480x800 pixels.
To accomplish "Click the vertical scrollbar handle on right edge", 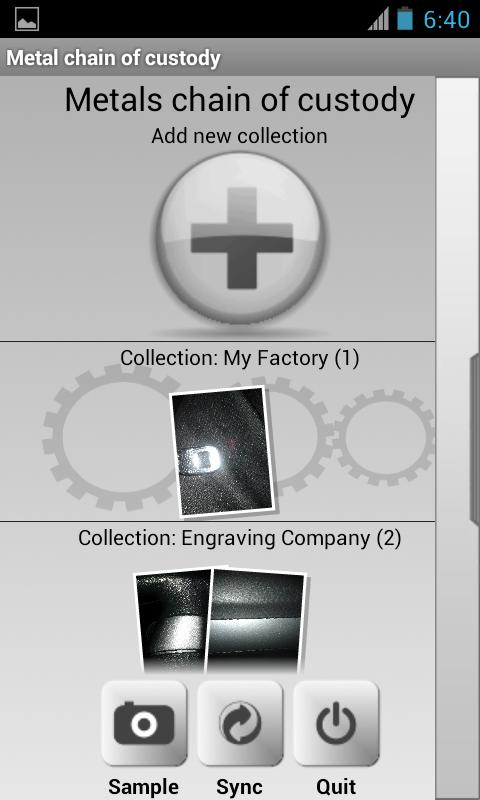I will pyautogui.click(x=475, y=437).
